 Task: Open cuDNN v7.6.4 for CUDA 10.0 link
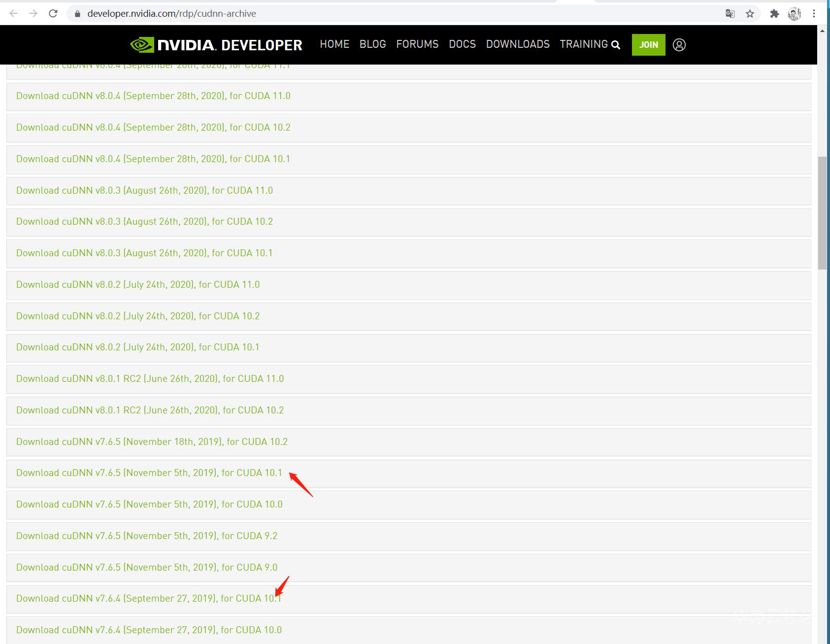[x=149, y=630]
